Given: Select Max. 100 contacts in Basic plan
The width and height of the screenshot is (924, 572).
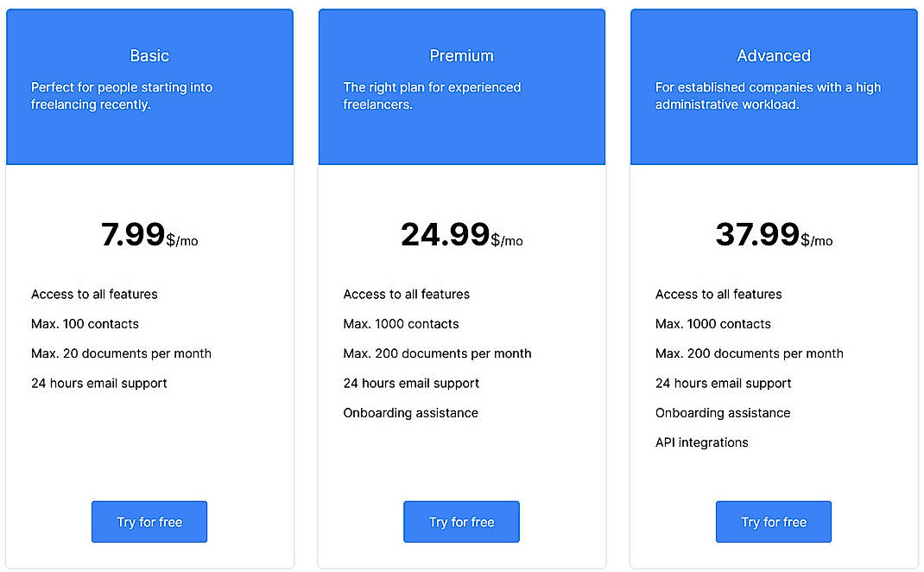Looking at the screenshot, I should [85, 324].
